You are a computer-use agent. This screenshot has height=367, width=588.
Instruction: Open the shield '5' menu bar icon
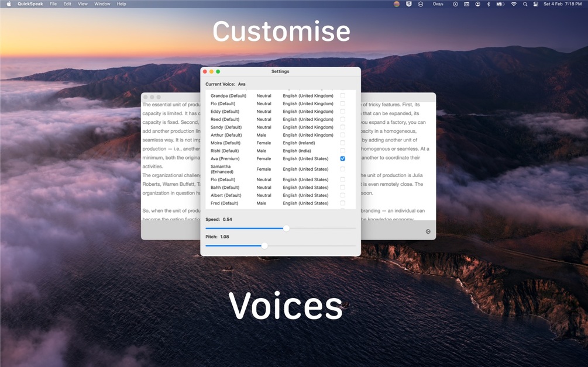point(409,4)
